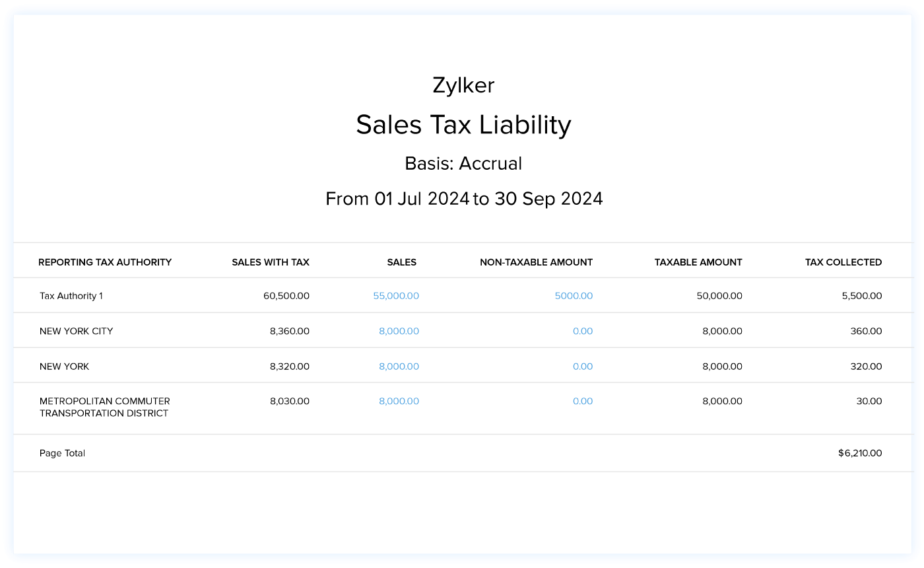Open NEW YORK row non-taxable 0.00 link
This screenshot has height=568, width=924.
click(583, 366)
